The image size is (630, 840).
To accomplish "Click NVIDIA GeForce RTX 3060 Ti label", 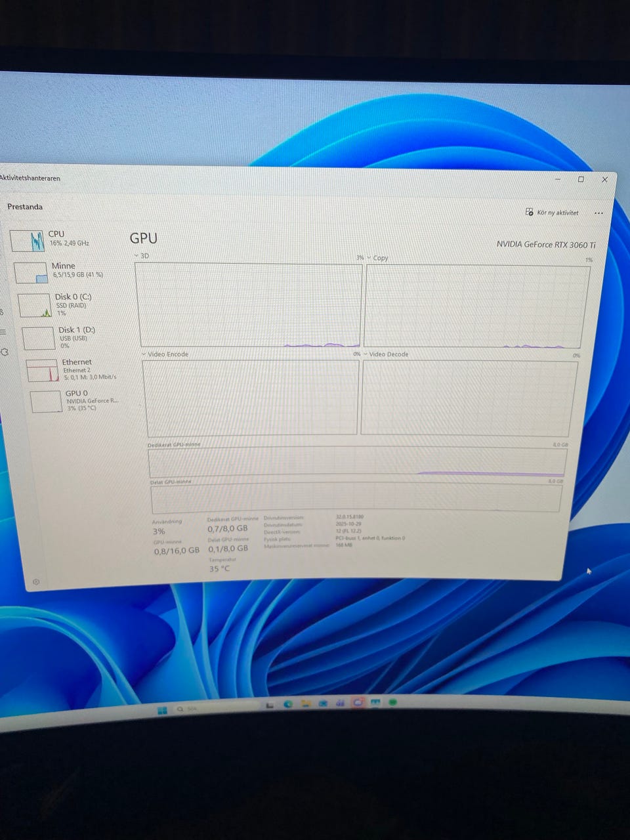I will 546,244.
